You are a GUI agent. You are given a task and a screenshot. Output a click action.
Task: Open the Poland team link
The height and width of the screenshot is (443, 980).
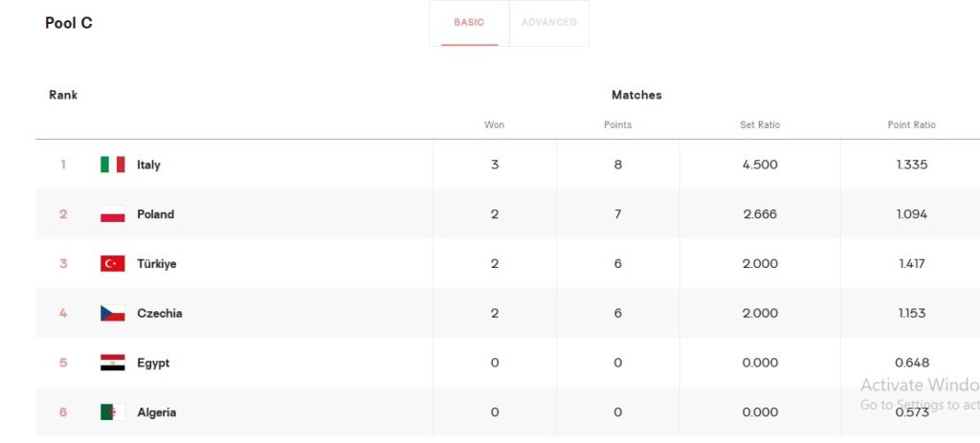click(x=155, y=214)
